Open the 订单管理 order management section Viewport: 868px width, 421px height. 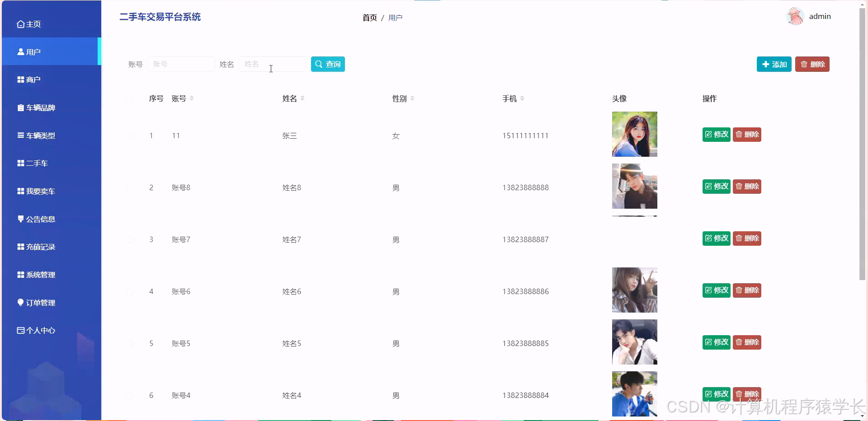[x=40, y=303]
